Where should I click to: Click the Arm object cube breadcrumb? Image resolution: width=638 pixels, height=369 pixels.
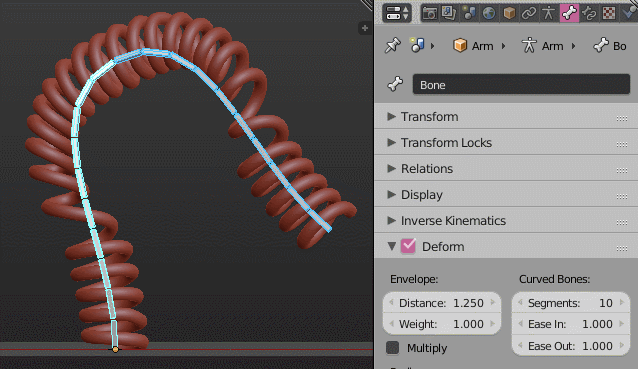click(473, 46)
